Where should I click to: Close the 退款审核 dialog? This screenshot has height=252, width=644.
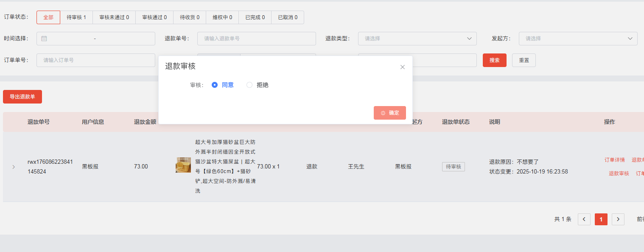(x=403, y=67)
